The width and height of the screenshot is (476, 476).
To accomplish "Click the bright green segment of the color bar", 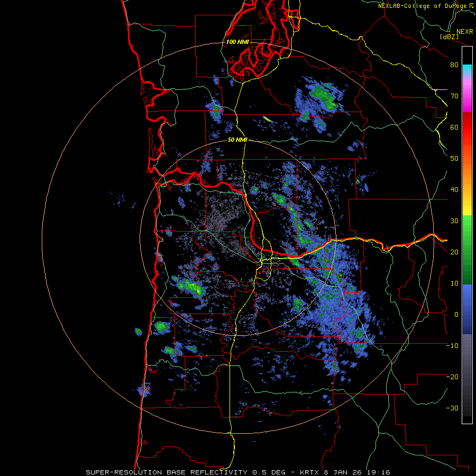I will tap(467, 231).
